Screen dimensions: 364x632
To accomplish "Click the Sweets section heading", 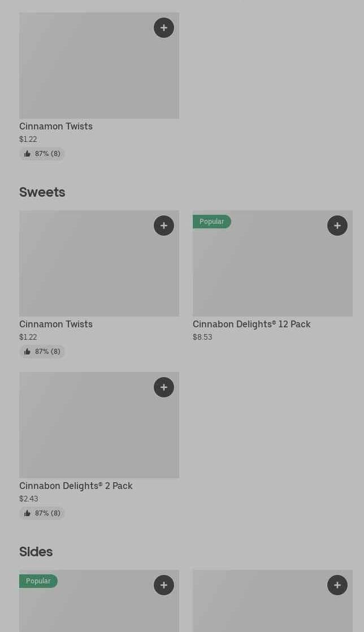I will 42,192.
